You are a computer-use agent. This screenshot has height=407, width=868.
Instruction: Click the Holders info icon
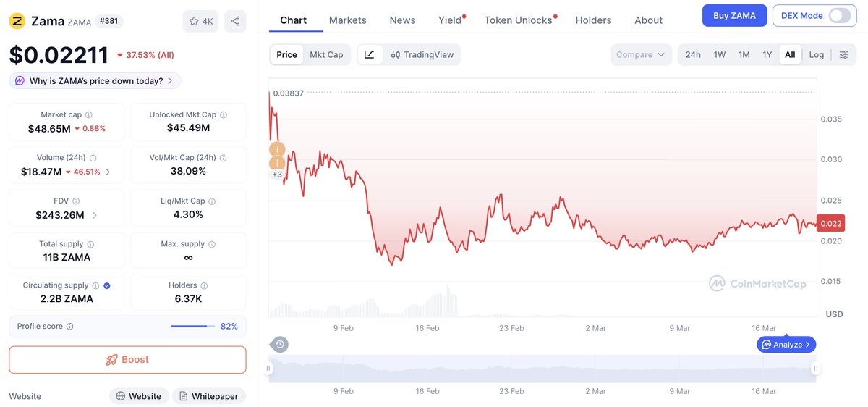pos(204,285)
